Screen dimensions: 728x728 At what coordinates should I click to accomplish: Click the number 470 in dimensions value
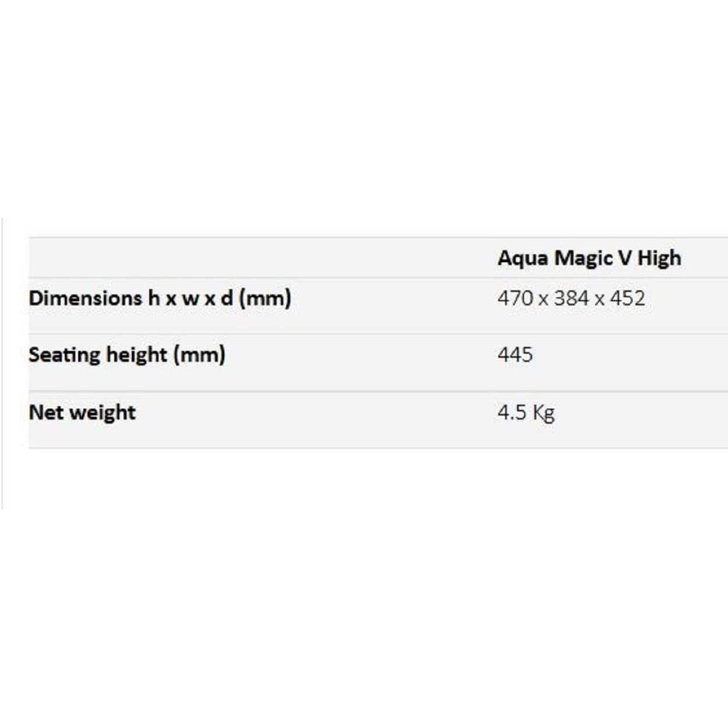click(x=515, y=298)
